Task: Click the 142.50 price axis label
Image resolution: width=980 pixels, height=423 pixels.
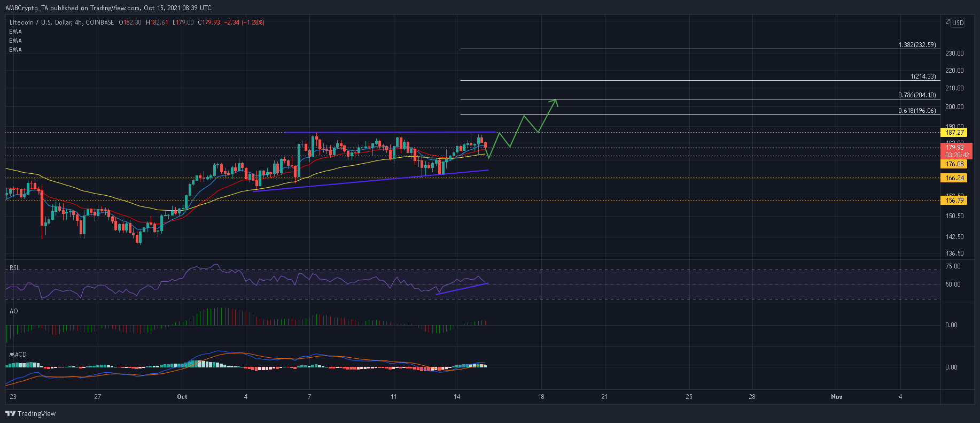Action: tap(954, 237)
